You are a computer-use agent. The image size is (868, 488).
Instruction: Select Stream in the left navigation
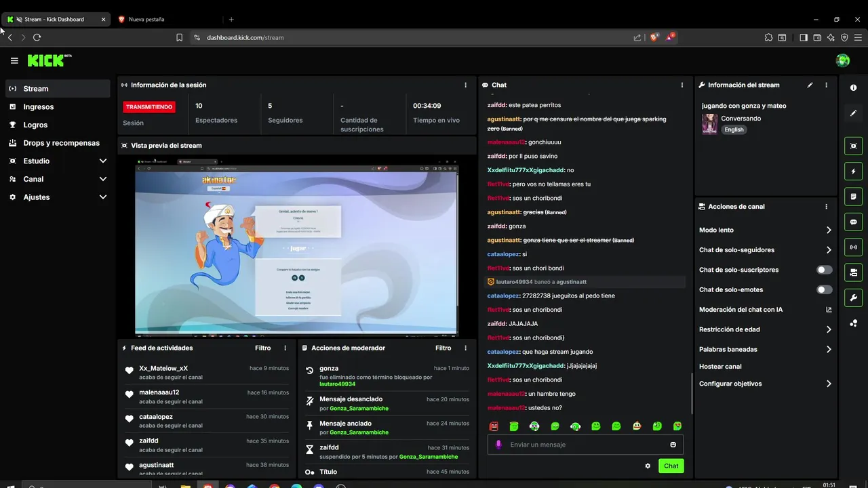click(58, 89)
